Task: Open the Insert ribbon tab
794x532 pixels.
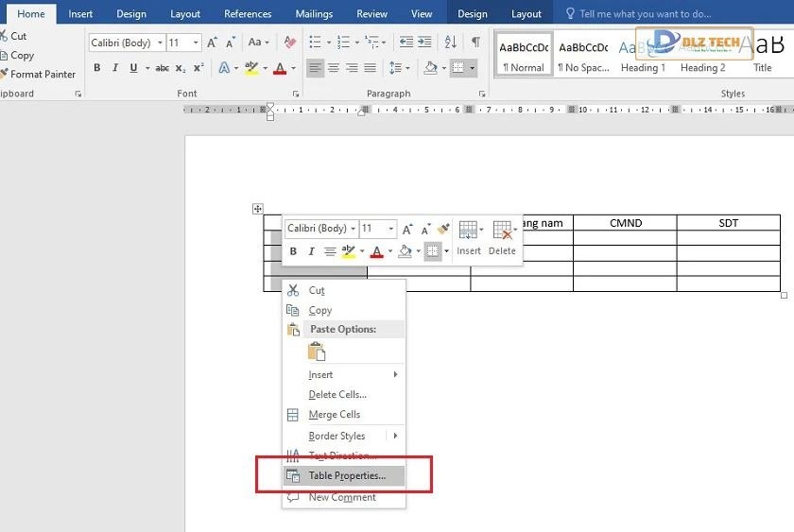Action: click(80, 14)
